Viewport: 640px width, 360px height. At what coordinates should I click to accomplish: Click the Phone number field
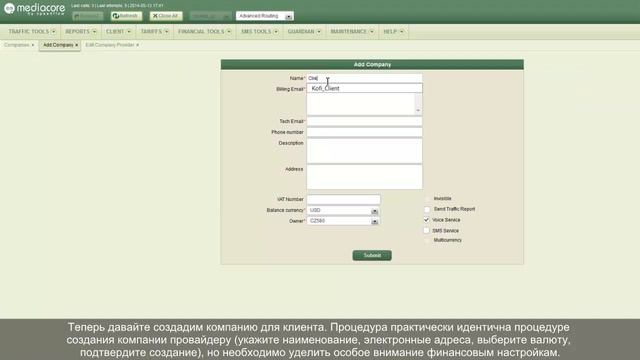(364, 132)
